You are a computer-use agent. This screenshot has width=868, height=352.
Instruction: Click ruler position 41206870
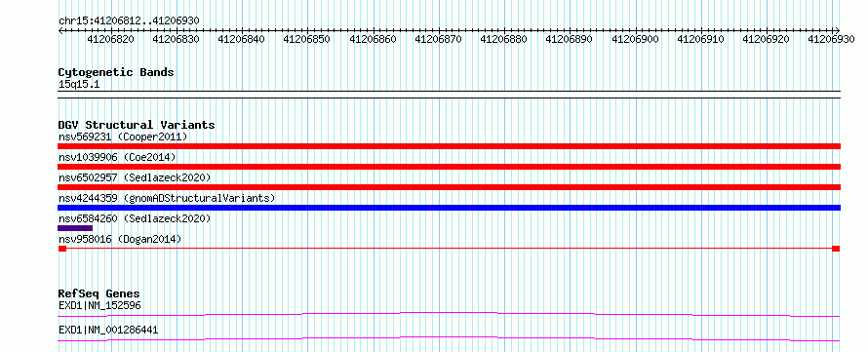click(439, 39)
